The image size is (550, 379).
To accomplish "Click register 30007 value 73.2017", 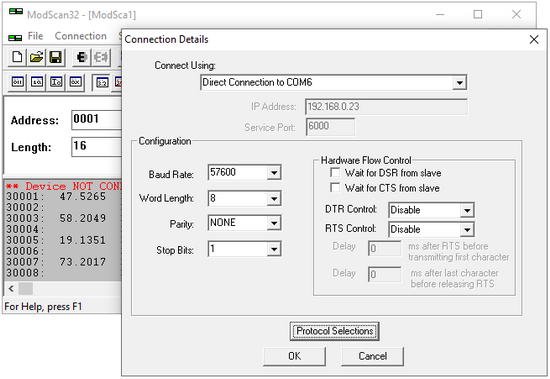I will pyautogui.click(x=83, y=262).
